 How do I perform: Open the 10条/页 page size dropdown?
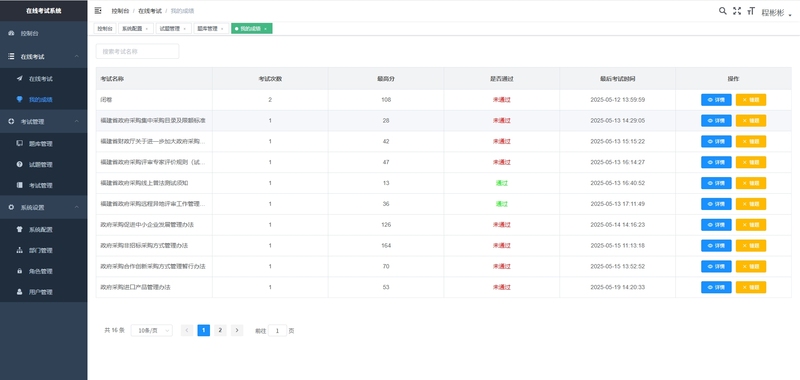click(152, 331)
